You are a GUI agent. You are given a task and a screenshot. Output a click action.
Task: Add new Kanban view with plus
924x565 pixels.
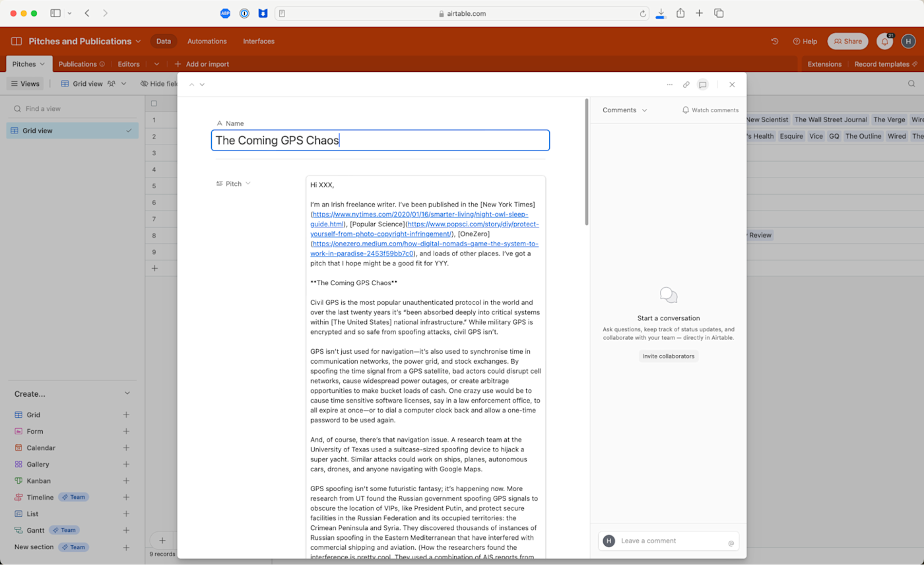tap(126, 481)
